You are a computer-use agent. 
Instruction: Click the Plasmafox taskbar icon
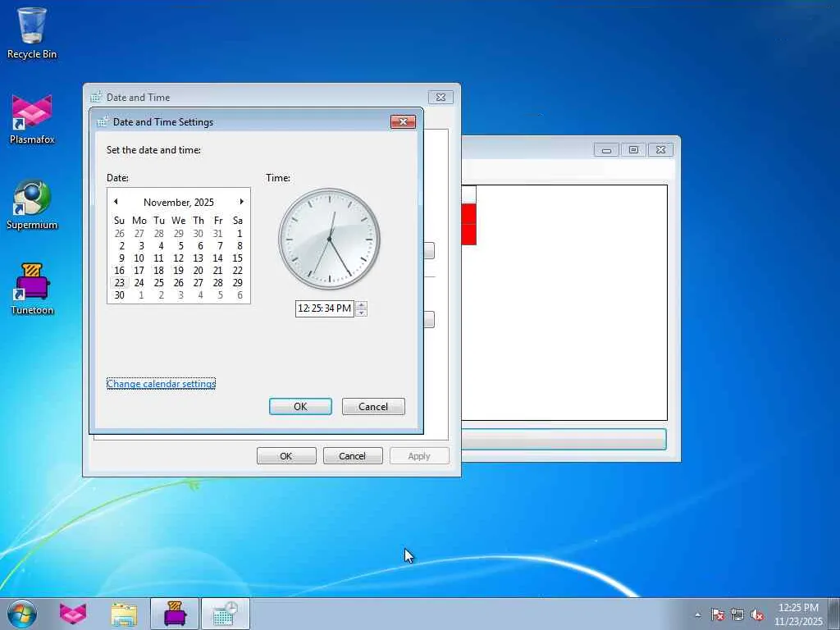tap(73, 614)
